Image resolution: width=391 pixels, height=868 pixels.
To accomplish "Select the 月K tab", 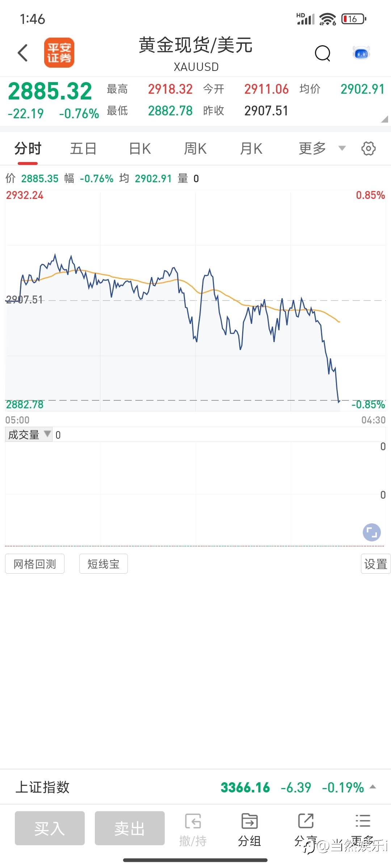I will click(251, 148).
